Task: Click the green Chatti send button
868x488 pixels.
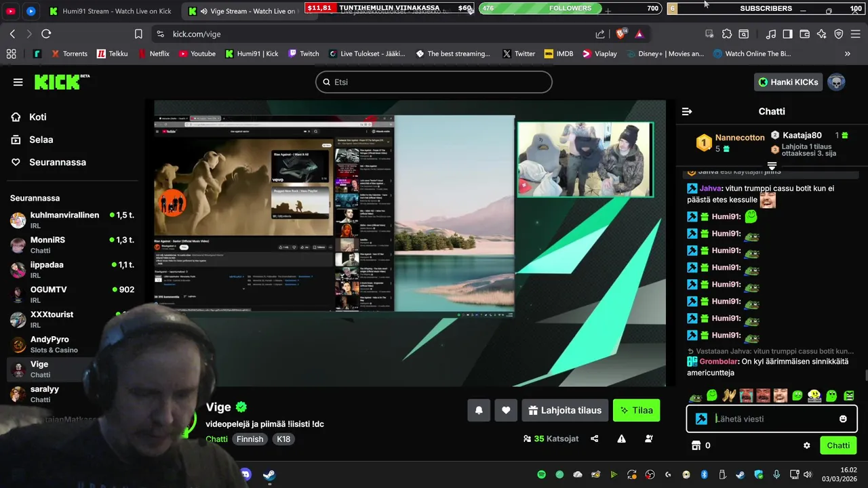Action: pos(838,445)
